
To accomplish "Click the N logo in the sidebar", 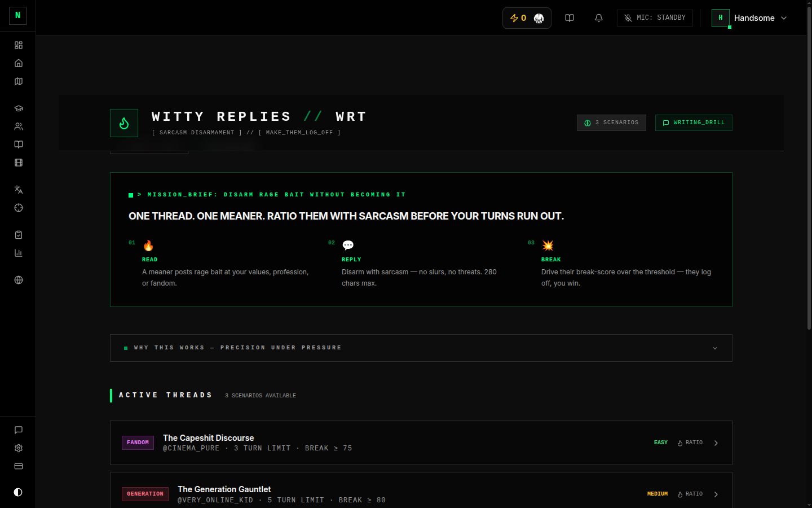I will (x=17, y=15).
